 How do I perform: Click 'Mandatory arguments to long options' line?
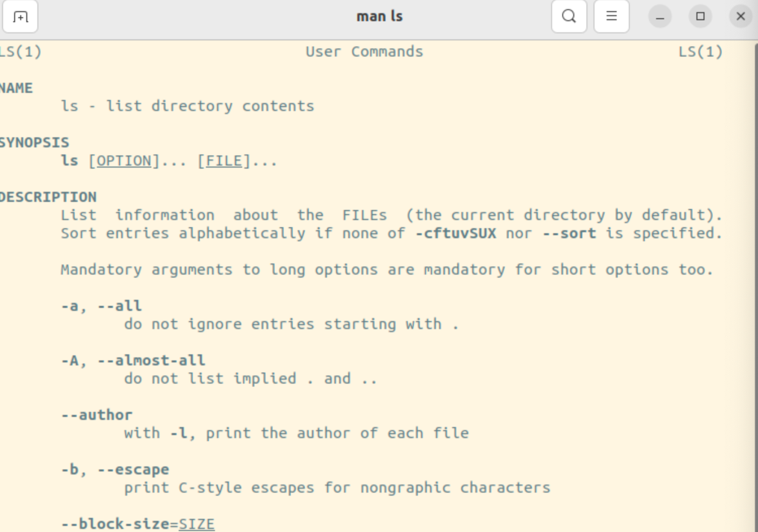387,270
